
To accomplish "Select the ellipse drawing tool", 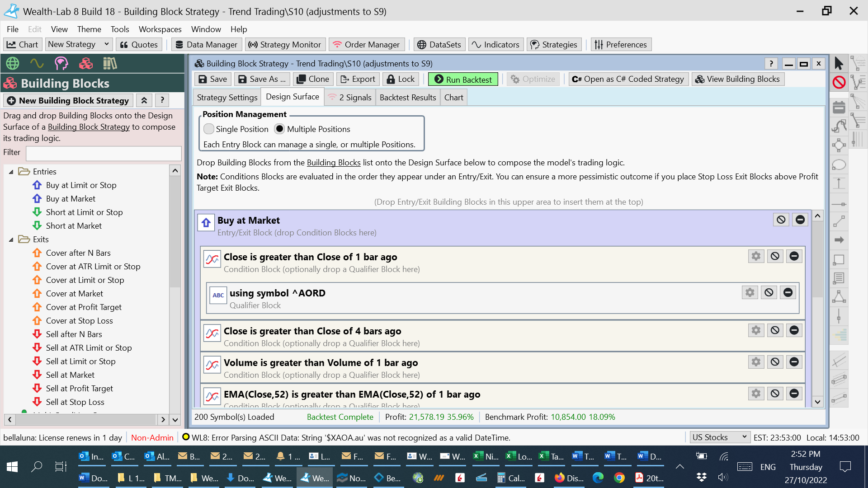I will [839, 164].
